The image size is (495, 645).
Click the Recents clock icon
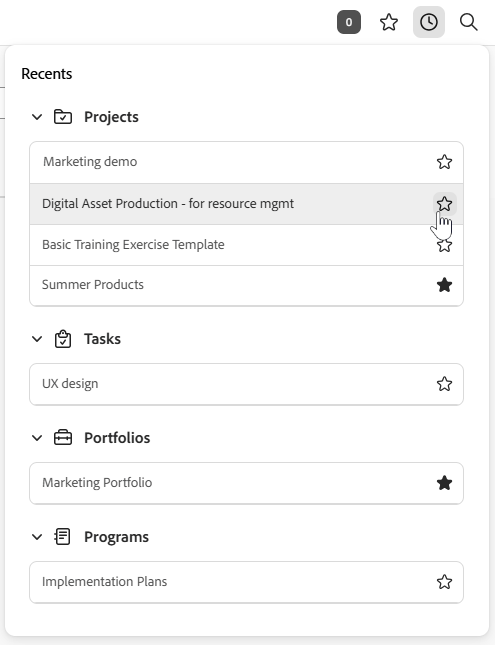click(428, 22)
